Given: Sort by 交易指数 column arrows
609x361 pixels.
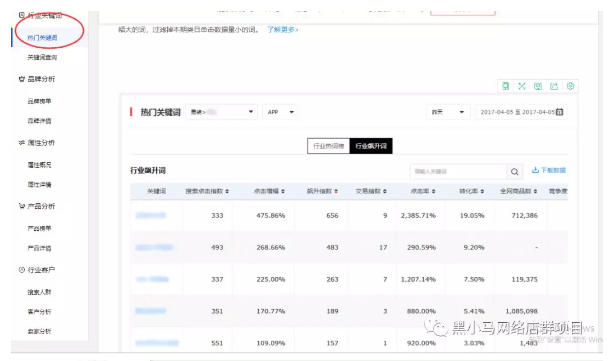Looking at the screenshot, I should point(385,191).
